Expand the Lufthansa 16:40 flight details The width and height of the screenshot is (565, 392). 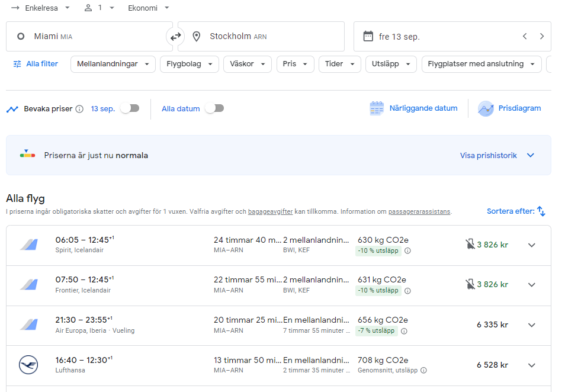click(x=531, y=365)
